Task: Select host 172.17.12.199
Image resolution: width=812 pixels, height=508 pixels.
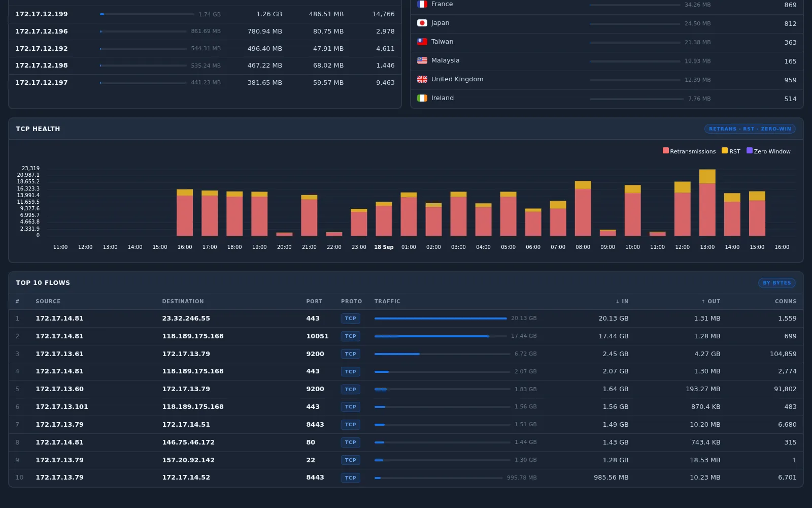Action: (42, 14)
